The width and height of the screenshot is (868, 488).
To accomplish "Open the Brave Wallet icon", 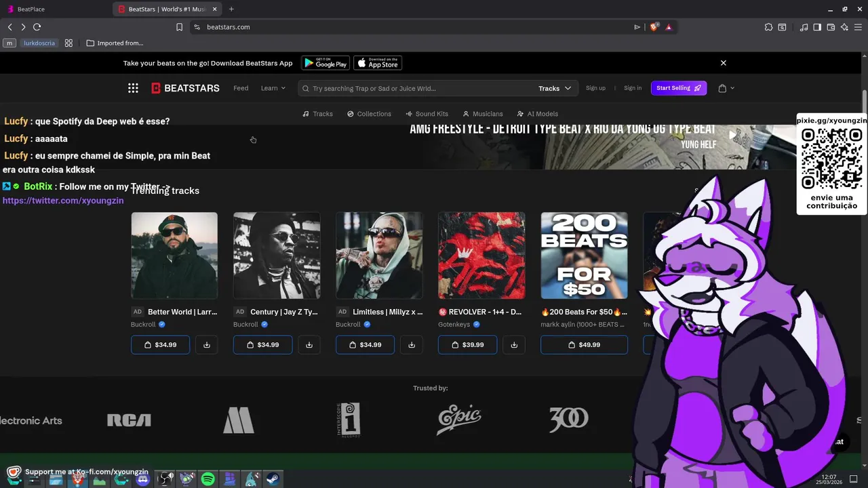I will (831, 27).
